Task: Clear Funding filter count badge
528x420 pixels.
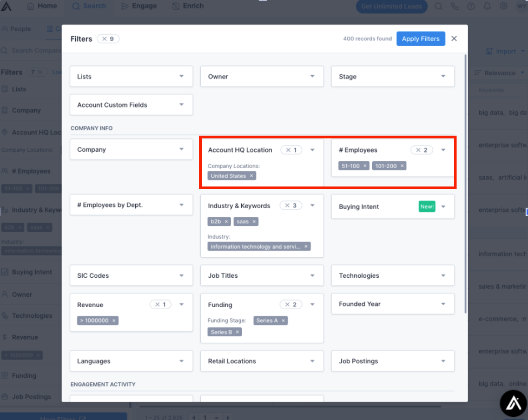Action: click(x=291, y=304)
